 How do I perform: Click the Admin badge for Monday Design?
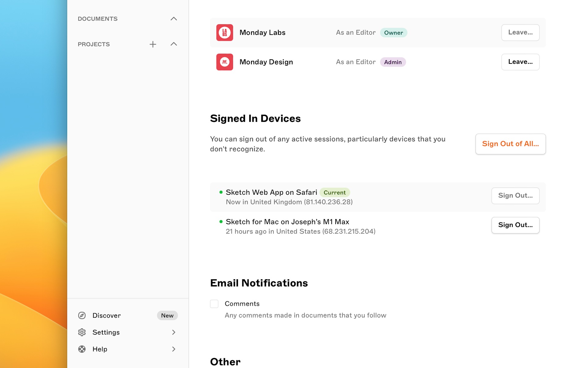(393, 62)
